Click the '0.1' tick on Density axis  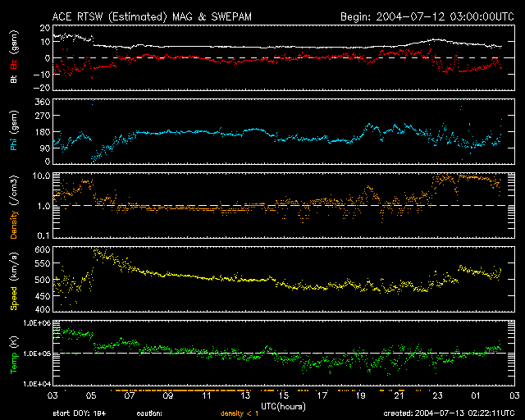[43, 235]
